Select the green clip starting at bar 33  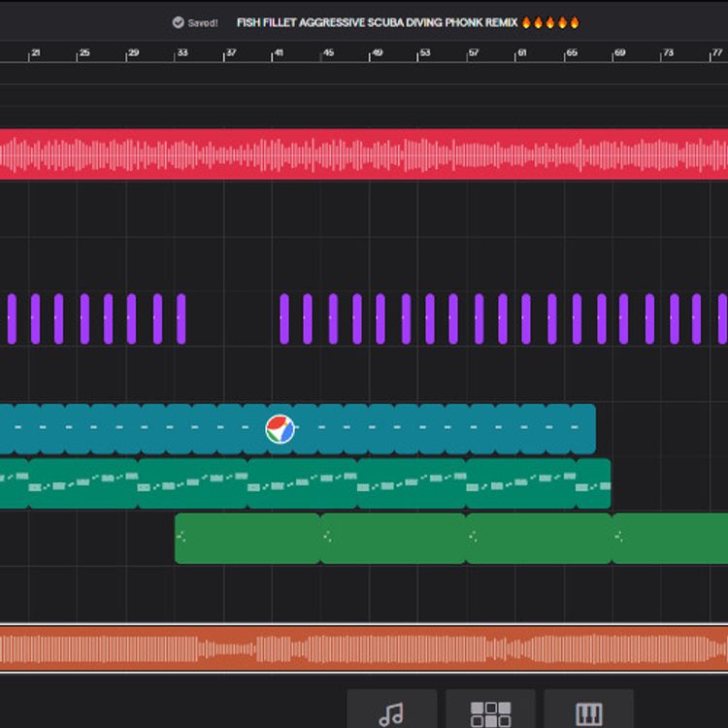click(248, 539)
